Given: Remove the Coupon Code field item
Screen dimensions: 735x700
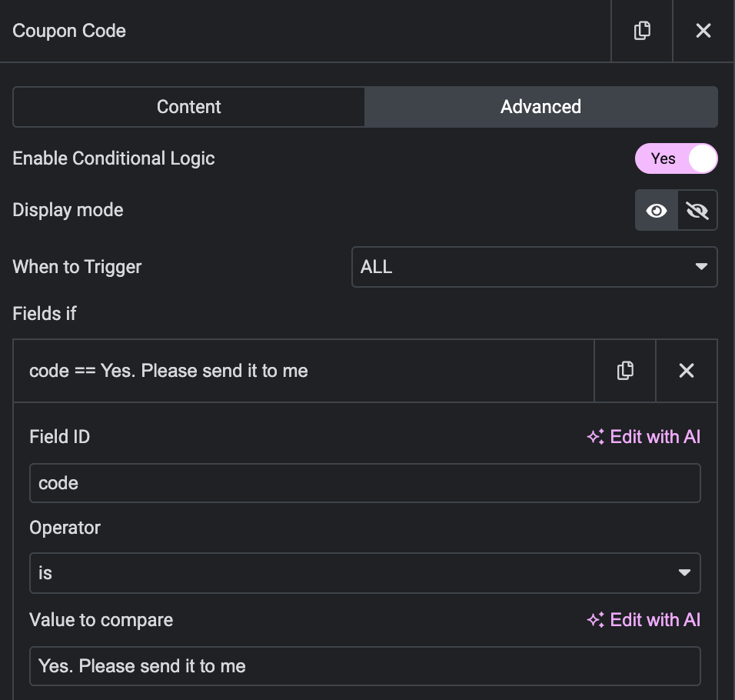Looking at the screenshot, I should (703, 31).
